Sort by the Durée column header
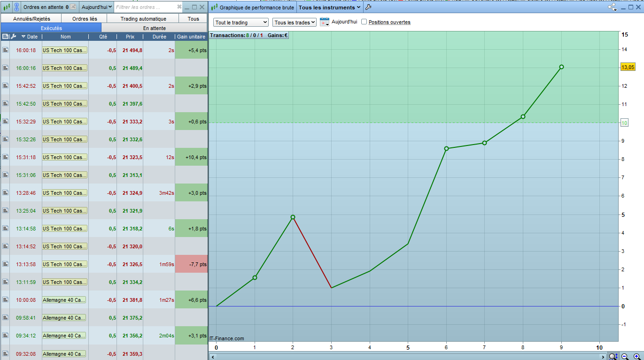The height and width of the screenshot is (360, 644). pyautogui.click(x=159, y=37)
